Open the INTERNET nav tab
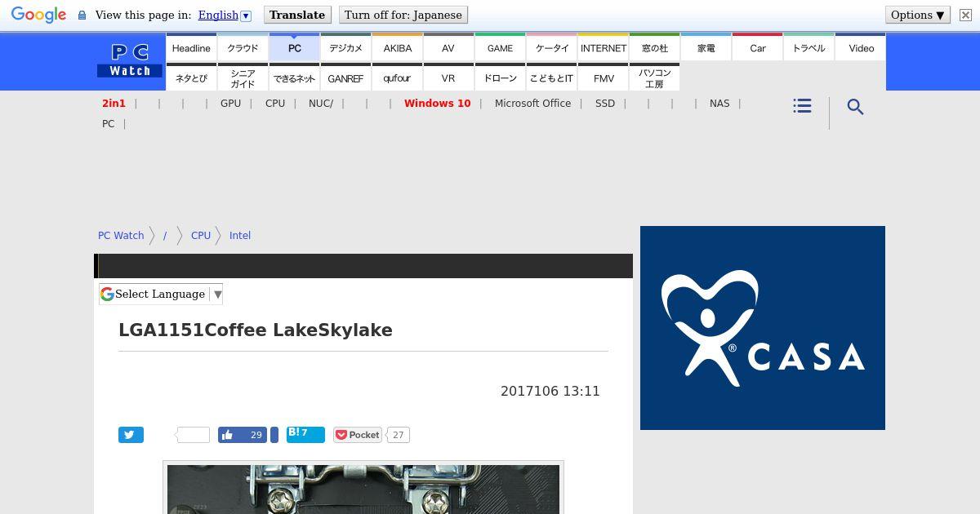 [x=603, y=47]
